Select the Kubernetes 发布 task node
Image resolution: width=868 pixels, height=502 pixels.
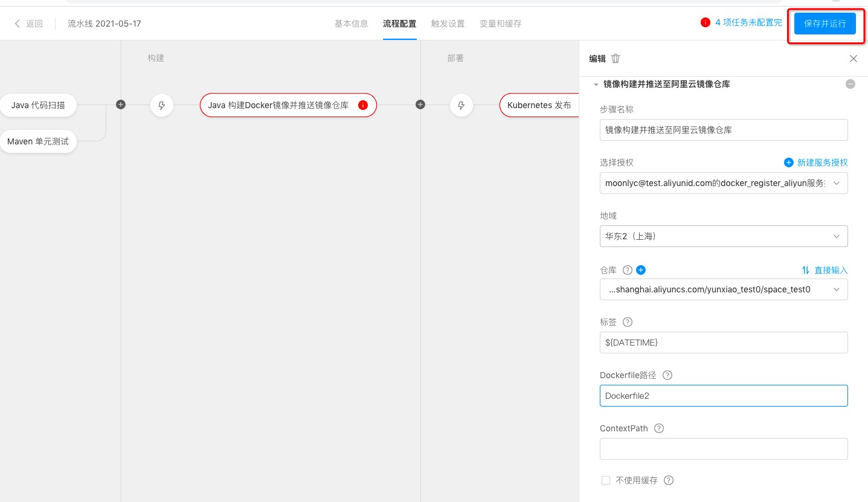(x=539, y=105)
